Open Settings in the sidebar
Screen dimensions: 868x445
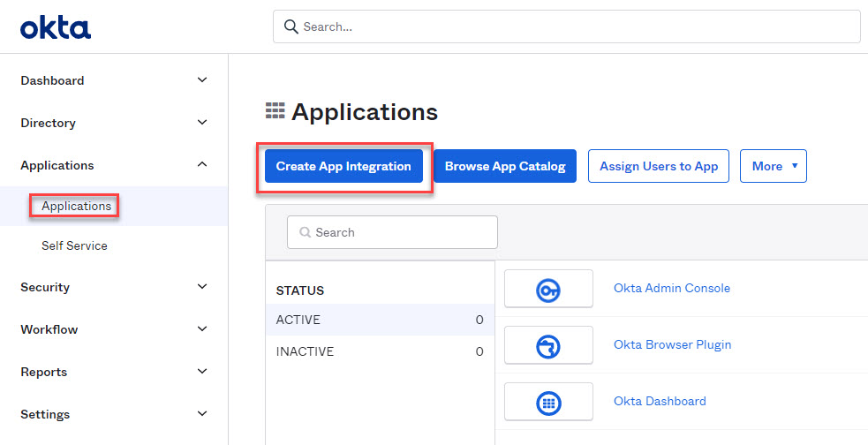(45, 414)
